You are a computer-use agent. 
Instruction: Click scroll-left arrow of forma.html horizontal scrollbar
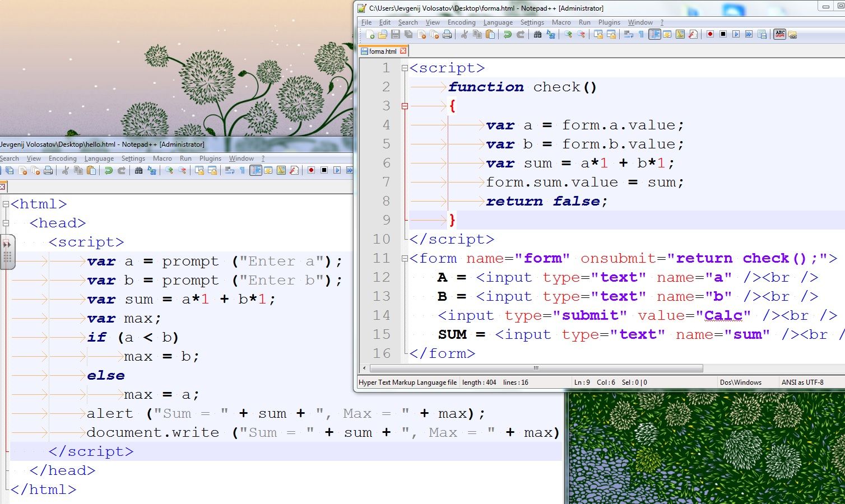(x=365, y=368)
